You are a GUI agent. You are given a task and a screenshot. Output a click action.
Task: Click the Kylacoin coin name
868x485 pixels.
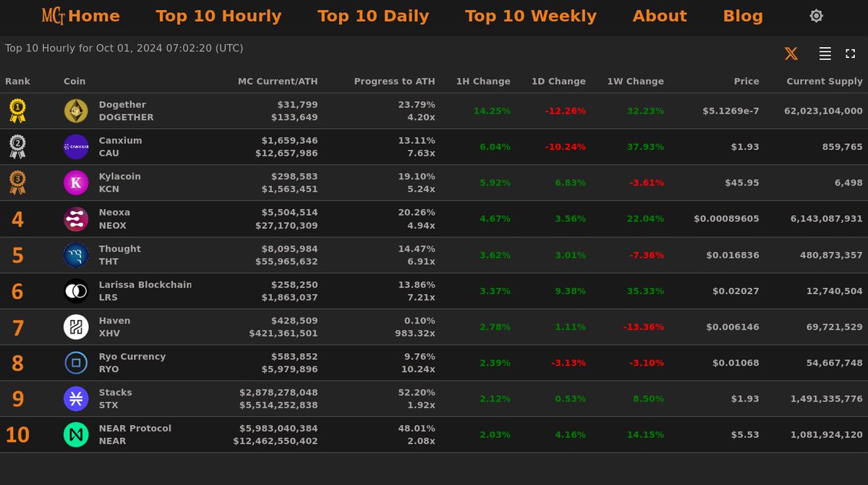tap(120, 177)
